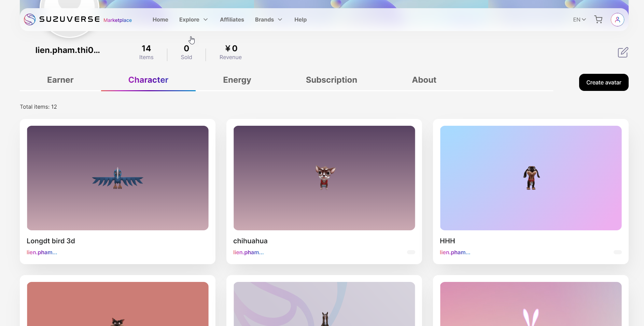Open the Help page
This screenshot has height=326, width=644.
(x=300, y=19)
